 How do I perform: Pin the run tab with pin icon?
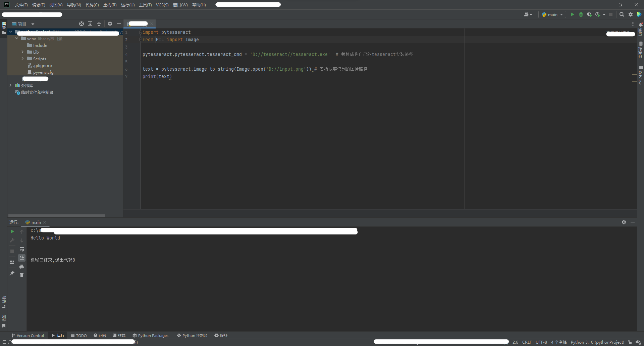12,273
